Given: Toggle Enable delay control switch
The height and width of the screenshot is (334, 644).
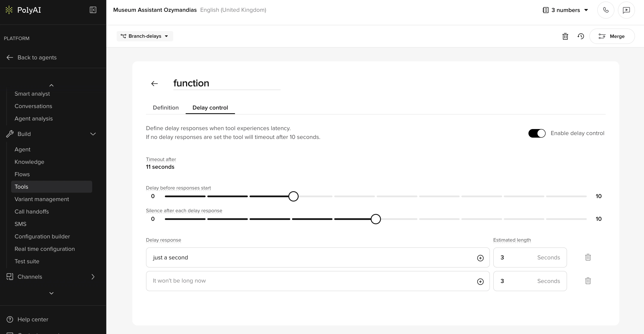Looking at the screenshot, I should [x=537, y=133].
